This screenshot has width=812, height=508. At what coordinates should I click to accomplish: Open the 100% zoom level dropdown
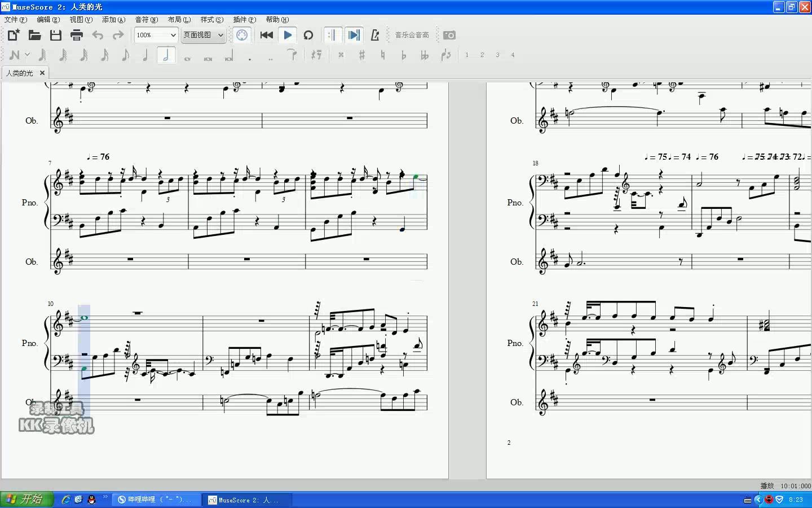pos(156,35)
